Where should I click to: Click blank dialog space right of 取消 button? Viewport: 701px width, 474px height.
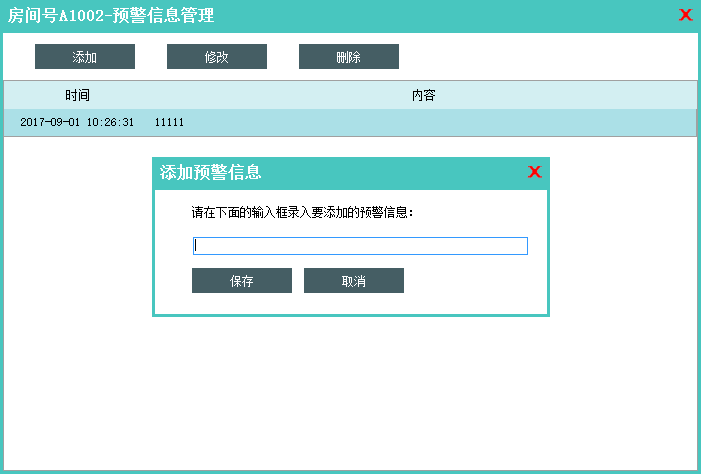[475, 281]
